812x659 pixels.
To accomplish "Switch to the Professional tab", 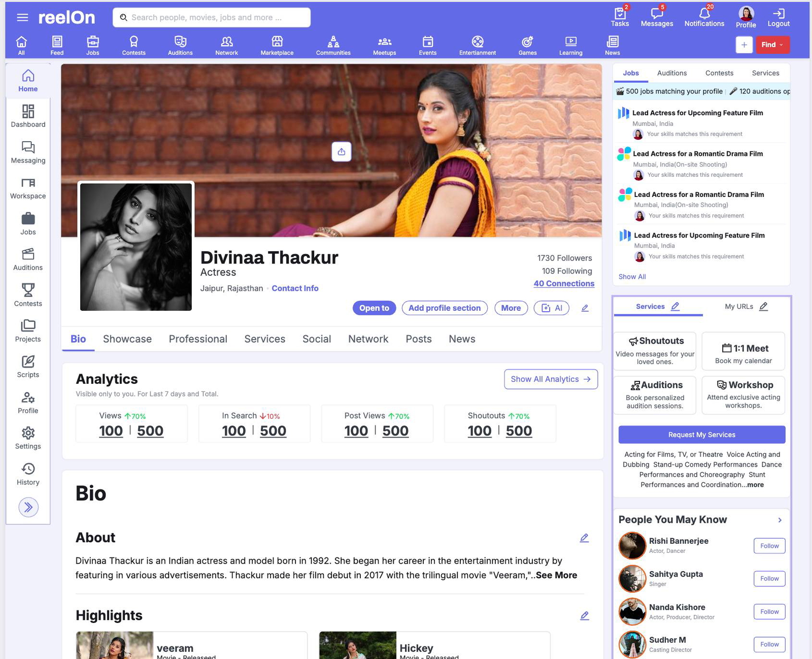I will click(x=198, y=339).
